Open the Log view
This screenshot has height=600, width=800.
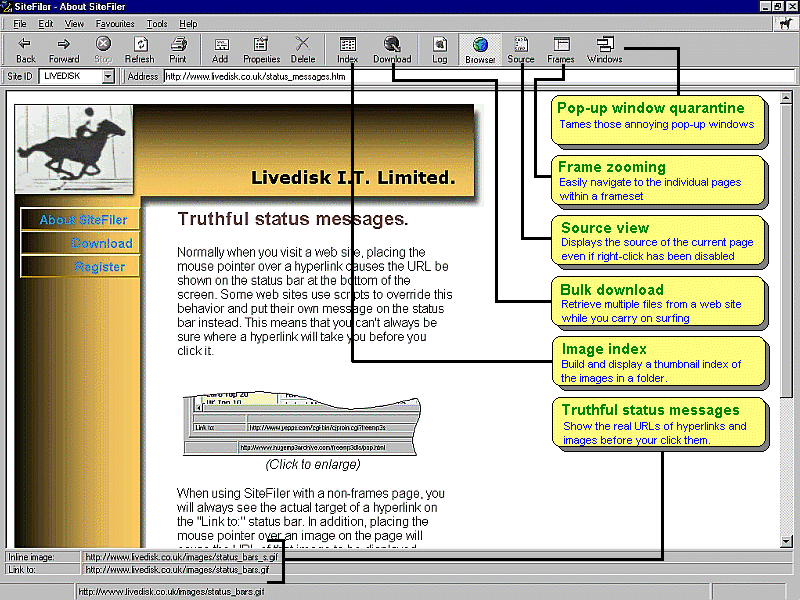439,50
